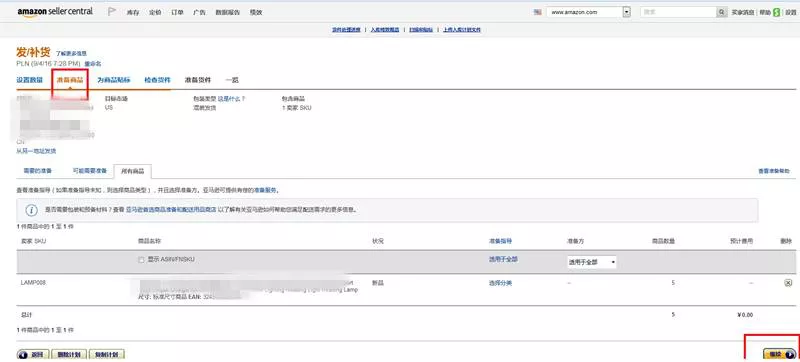This screenshot has width=800, height=362.
Task: Open the 订单 menu
Action: 177,12
